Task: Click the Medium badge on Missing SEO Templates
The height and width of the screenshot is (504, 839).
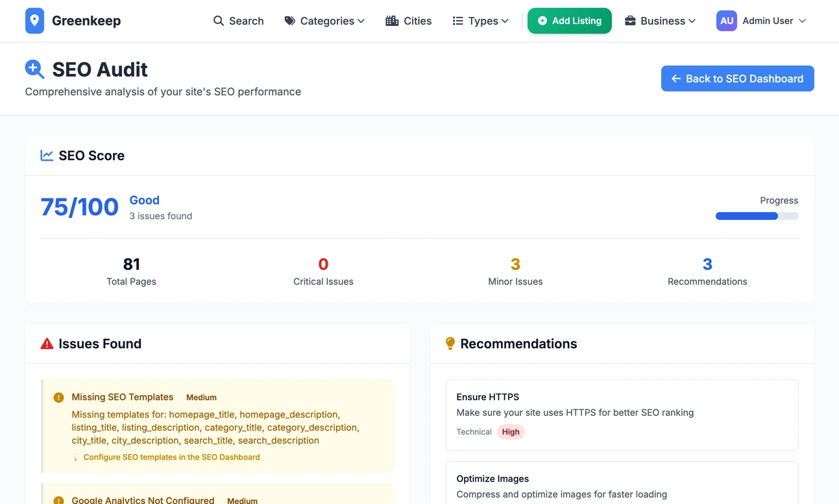Action: click(x=201, y=398)
